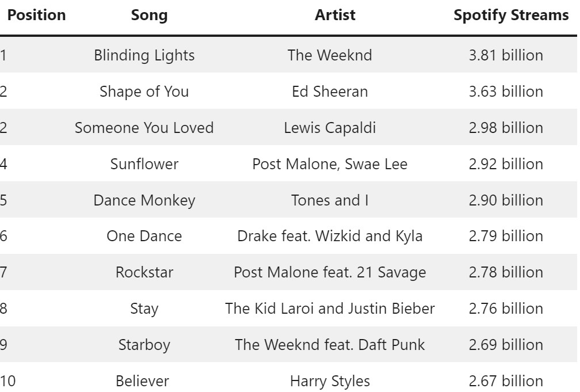Viewport: 580px width, 392px height.
Task: Click the Sunflower song title
Action: coord(144,164)
